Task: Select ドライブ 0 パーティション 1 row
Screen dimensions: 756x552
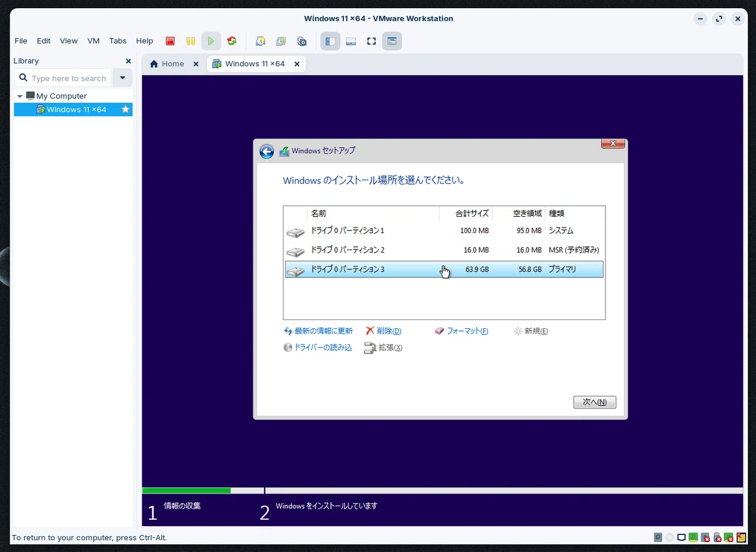Action: (444, 231)
